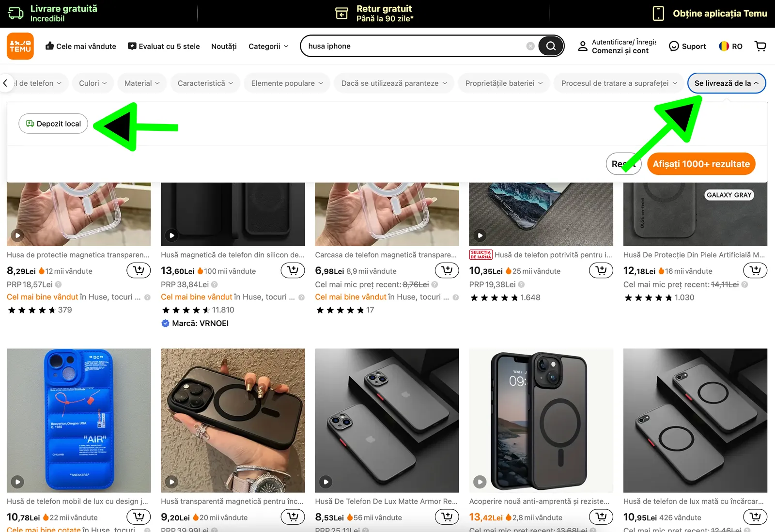The image size is (775, 532).
Task: Open the matte black MagSafe case thumbnail
Action: [x=541, y=420]
